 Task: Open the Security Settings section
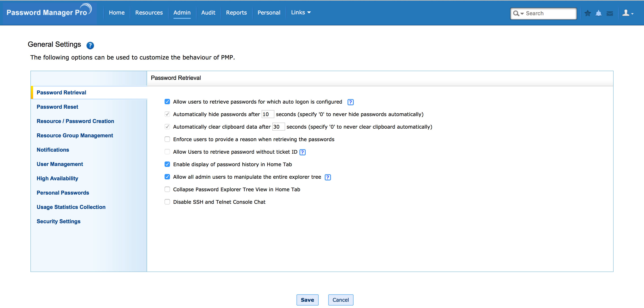coord(59,221)
